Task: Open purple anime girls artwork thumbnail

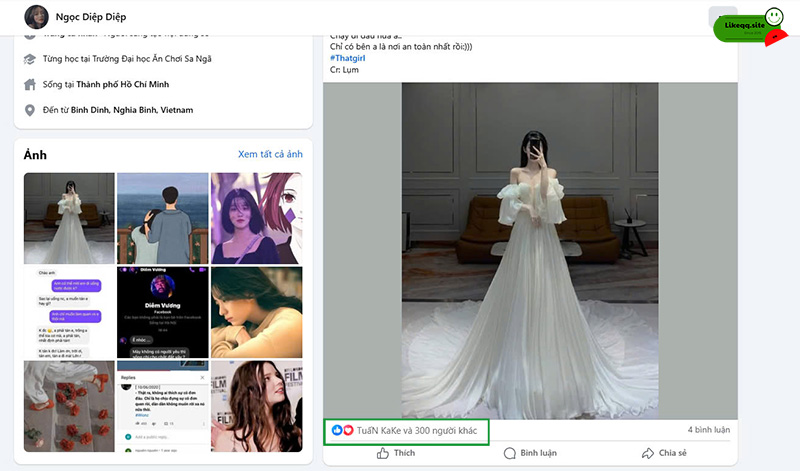Action: pyautogui.click(x=257, y=218)
